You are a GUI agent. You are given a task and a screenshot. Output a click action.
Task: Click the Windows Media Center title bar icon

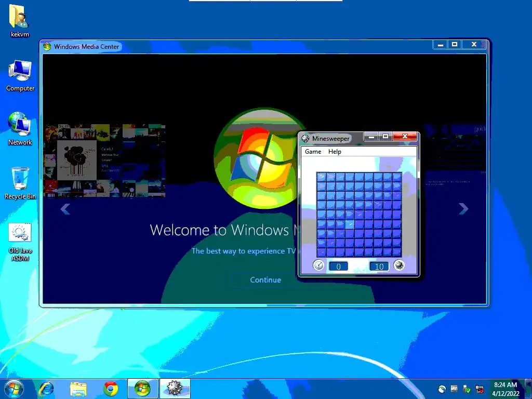point(47,46)
